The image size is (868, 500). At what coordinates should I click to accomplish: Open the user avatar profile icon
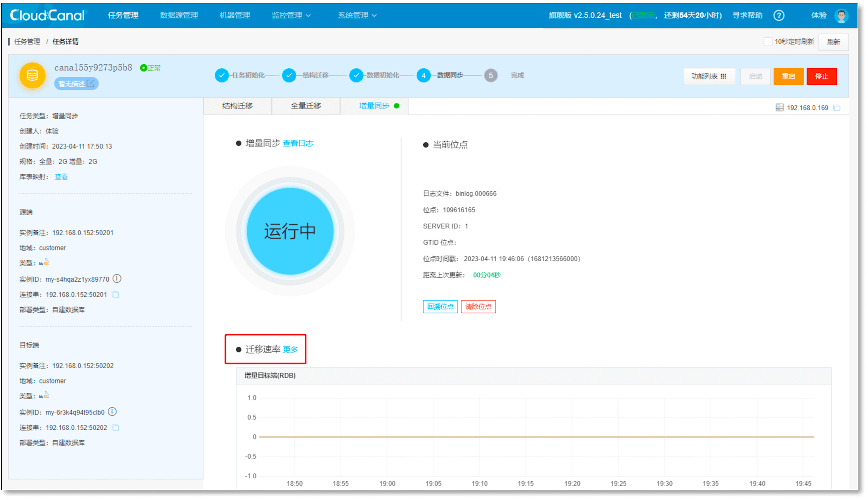pyautogui.click(x=841, y=15)
